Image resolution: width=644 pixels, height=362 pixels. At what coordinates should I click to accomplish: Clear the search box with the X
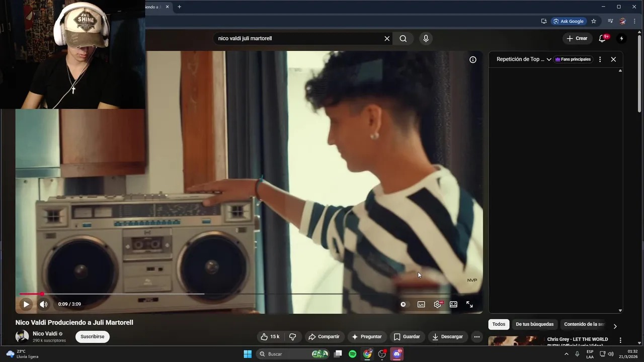point(387,38)
